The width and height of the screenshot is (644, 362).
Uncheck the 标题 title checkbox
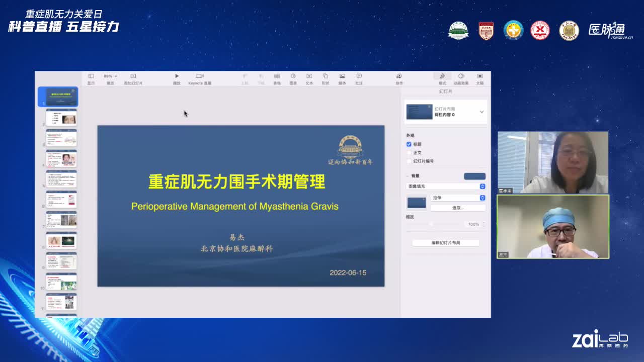coord(409,144)
